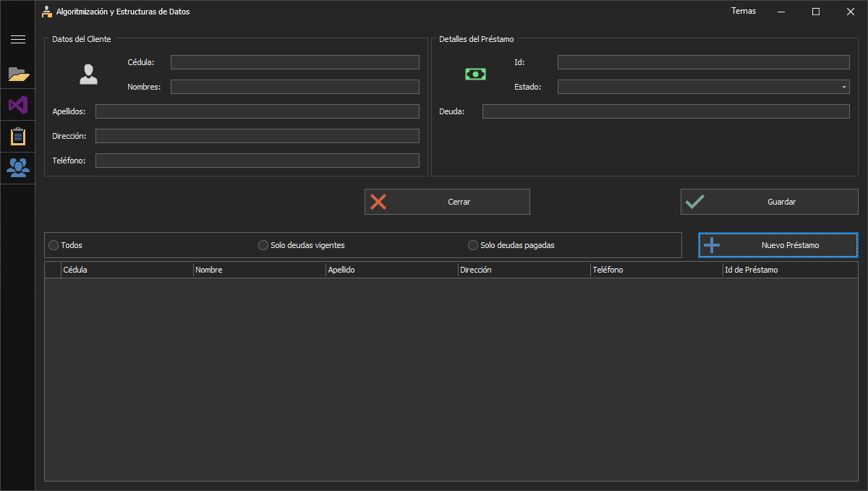Click the open folder sidebar icon
The height and width of the screenshot is (491, 868).
[x=18, y=74]
